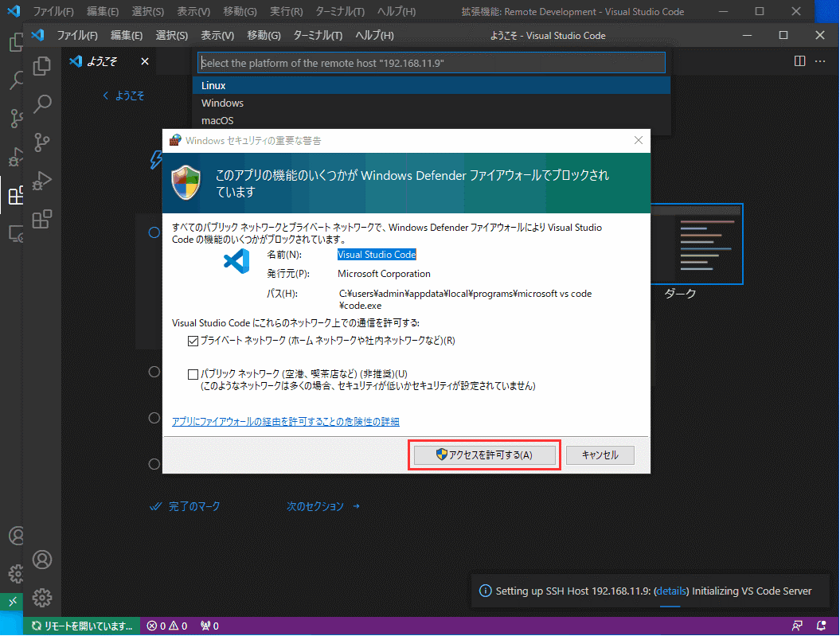This screenshot has width=840, height=636.
Task: Switch to the ようこそ tab
Action: tap(102, 61)
